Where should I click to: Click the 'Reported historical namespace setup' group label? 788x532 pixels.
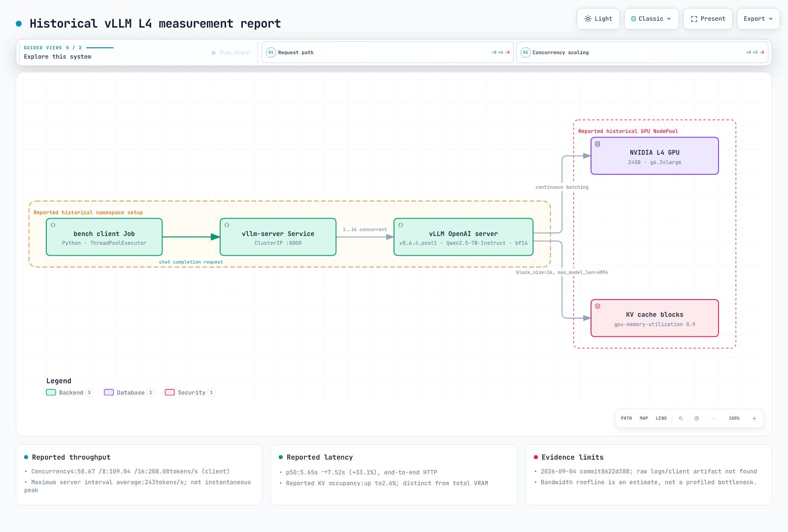pos(88,213)
